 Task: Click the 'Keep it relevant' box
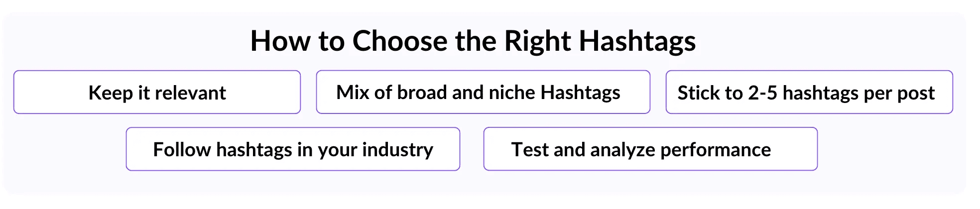point(157,92)
